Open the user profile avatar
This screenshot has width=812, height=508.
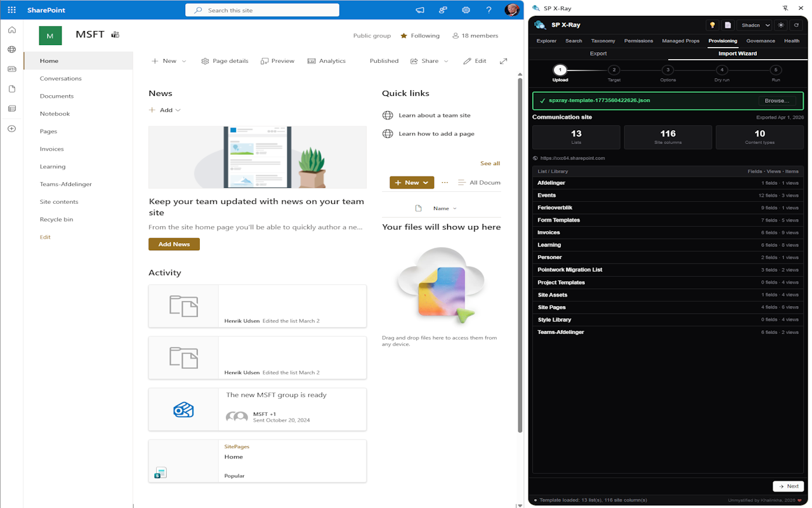pyautogui.click(x=511, y=10)
